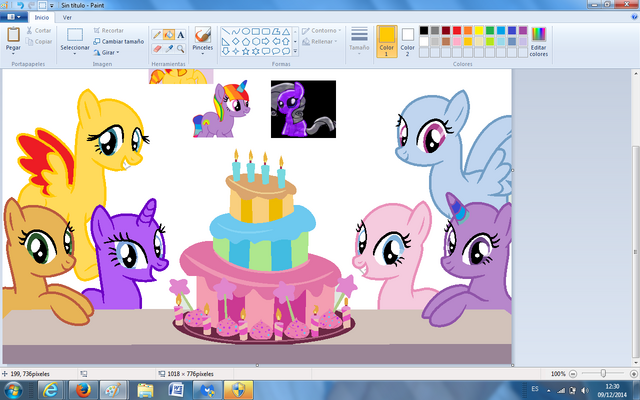Viewport: 640px width, 400px height.
Task: Click the zoom in plus button
Action: tap(634, 373)
